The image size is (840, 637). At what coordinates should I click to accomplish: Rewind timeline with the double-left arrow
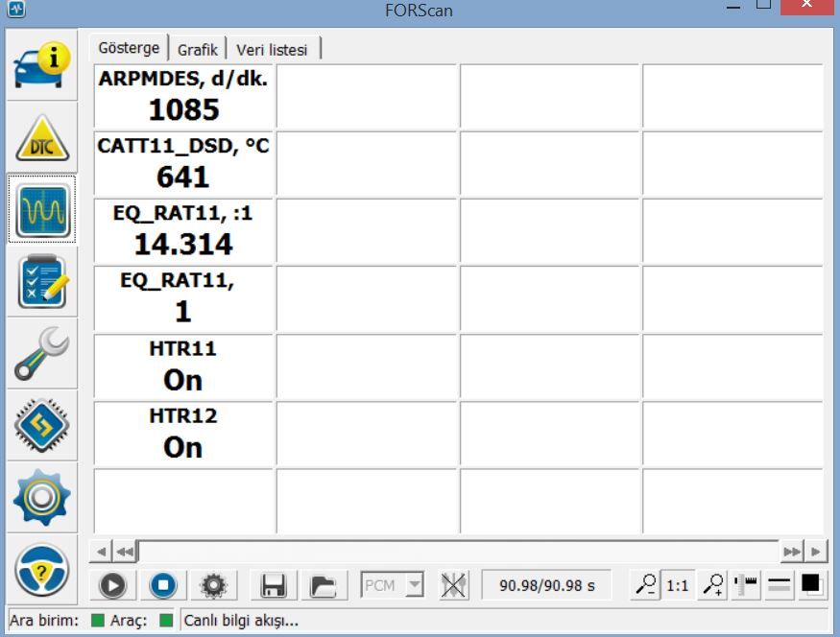[126, 552]
